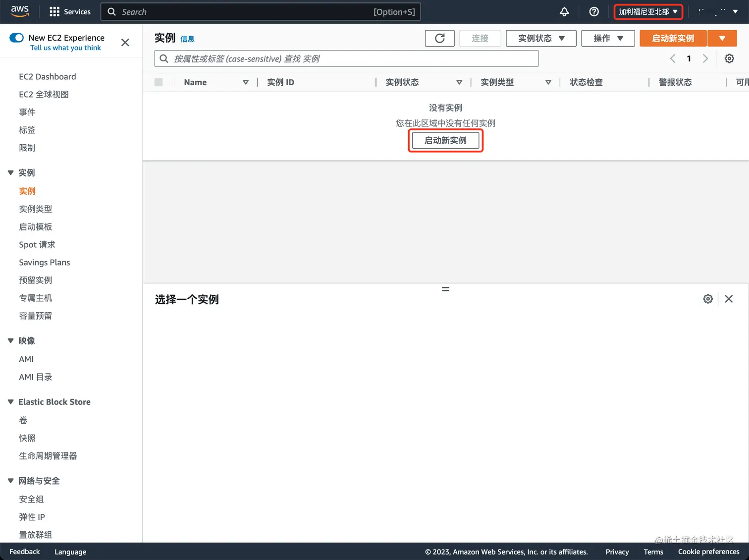749x560 pixels.
Task: Open AMI in sidebar
Action: [x=26, y=359]
